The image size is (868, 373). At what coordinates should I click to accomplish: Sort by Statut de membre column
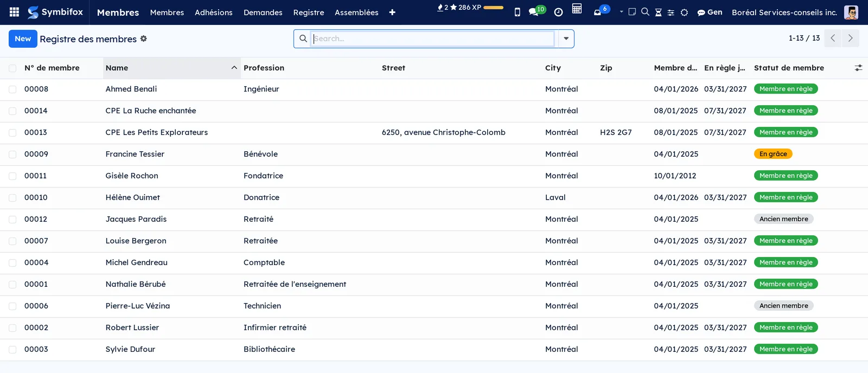tap(789, 68)
